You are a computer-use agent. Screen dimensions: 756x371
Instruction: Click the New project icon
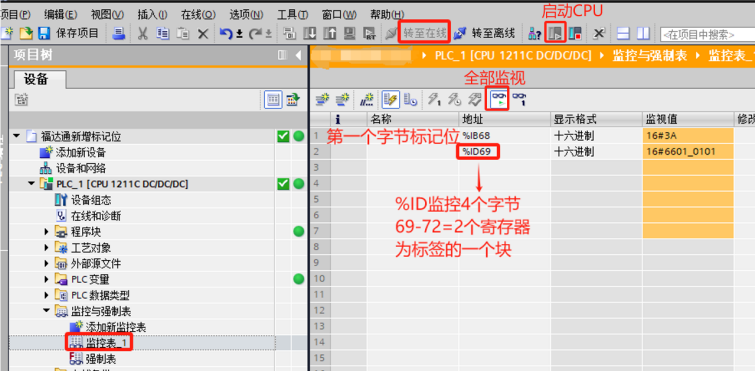pyautogui.click(x=7, y=33)
